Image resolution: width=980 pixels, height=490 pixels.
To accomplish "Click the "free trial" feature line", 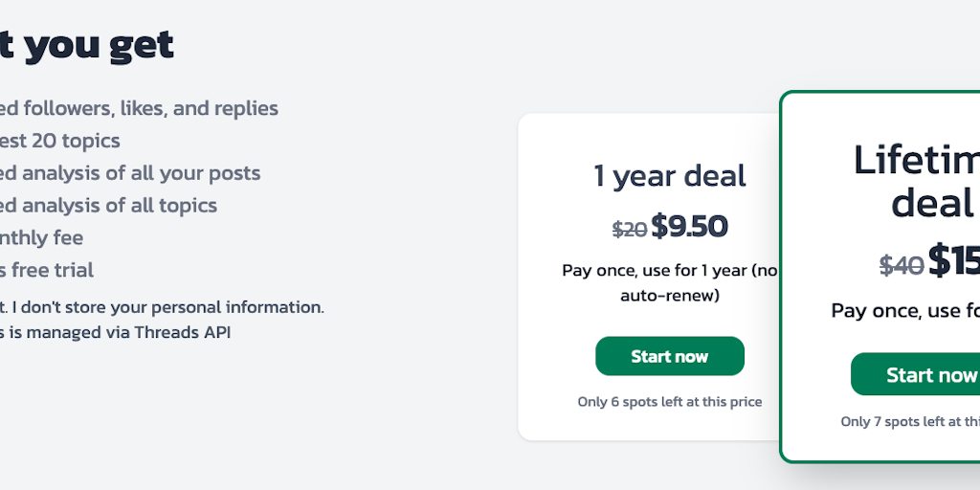I will click(x=47, y=270).
